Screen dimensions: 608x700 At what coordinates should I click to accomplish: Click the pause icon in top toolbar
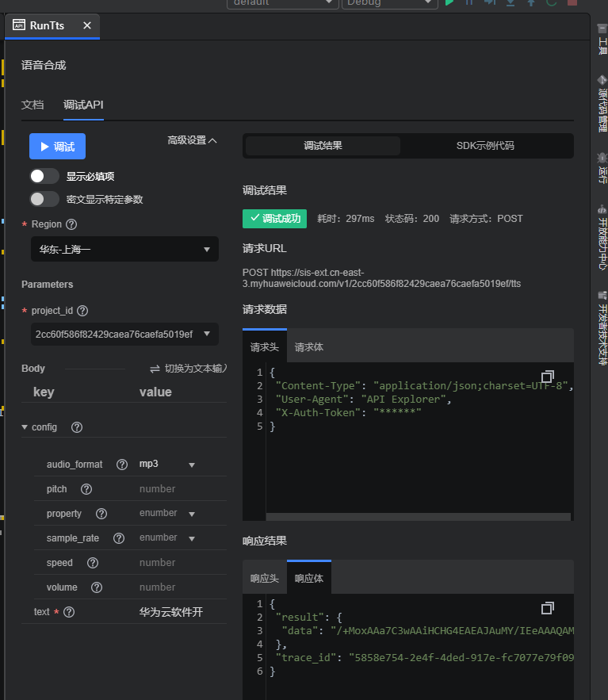point(469,2)
